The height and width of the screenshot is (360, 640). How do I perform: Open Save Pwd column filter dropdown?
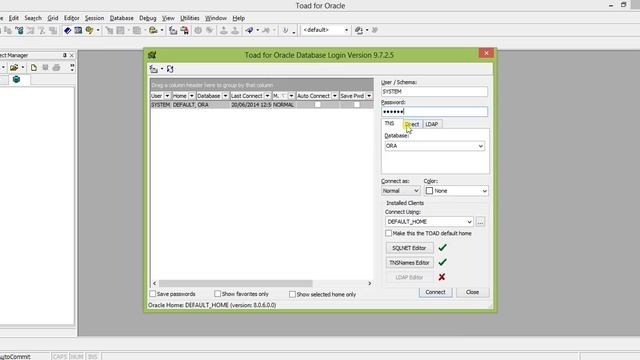click(x=369, y=96)
